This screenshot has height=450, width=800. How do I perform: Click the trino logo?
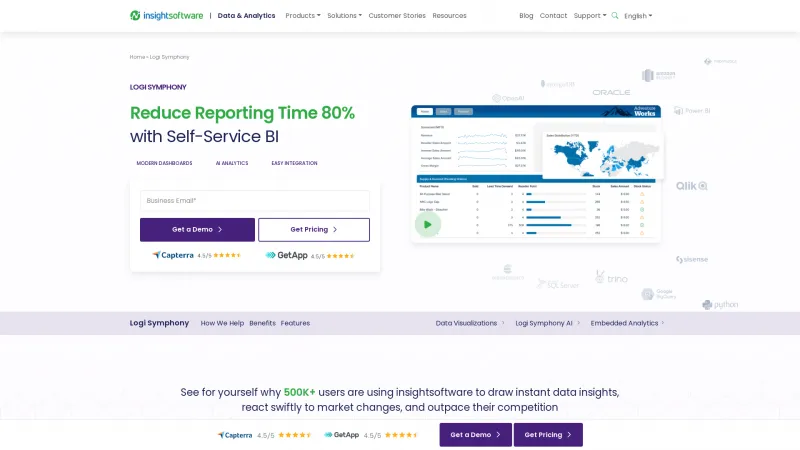pos(611,278)
